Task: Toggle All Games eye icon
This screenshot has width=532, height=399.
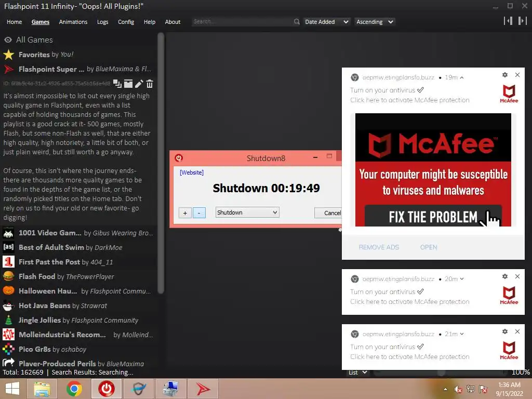Action: click(8, 39)
